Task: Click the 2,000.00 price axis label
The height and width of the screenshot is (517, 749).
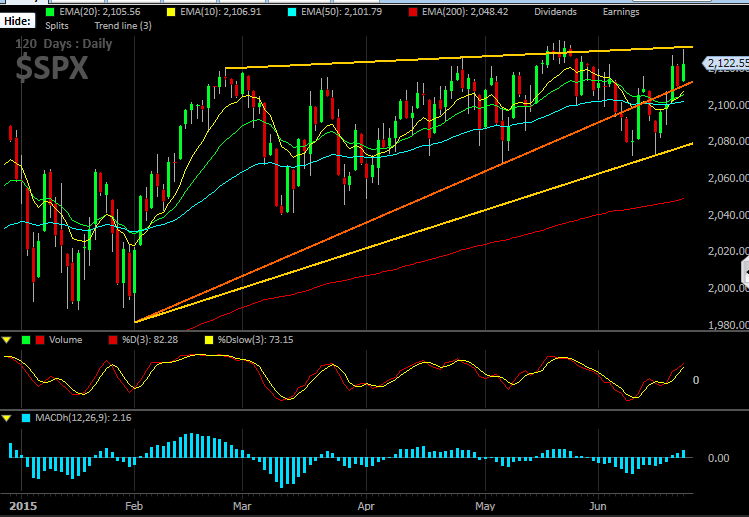Action: pos(728,288)
